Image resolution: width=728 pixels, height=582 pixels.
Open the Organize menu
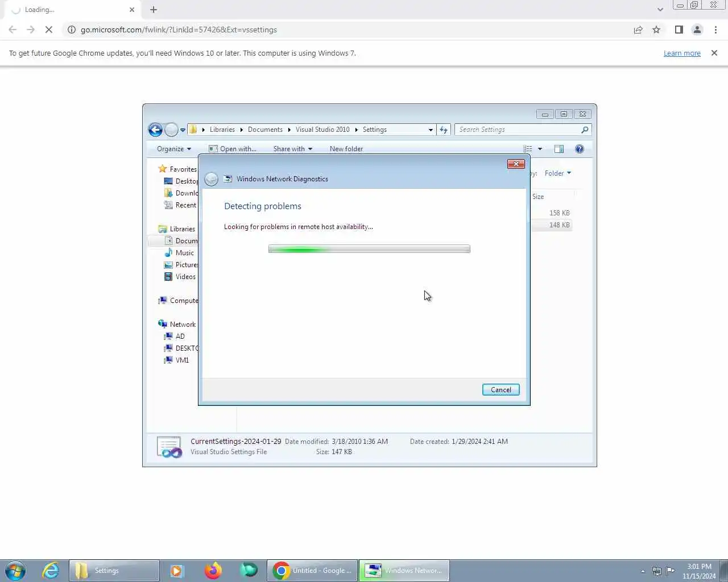[x=174, y=149]
